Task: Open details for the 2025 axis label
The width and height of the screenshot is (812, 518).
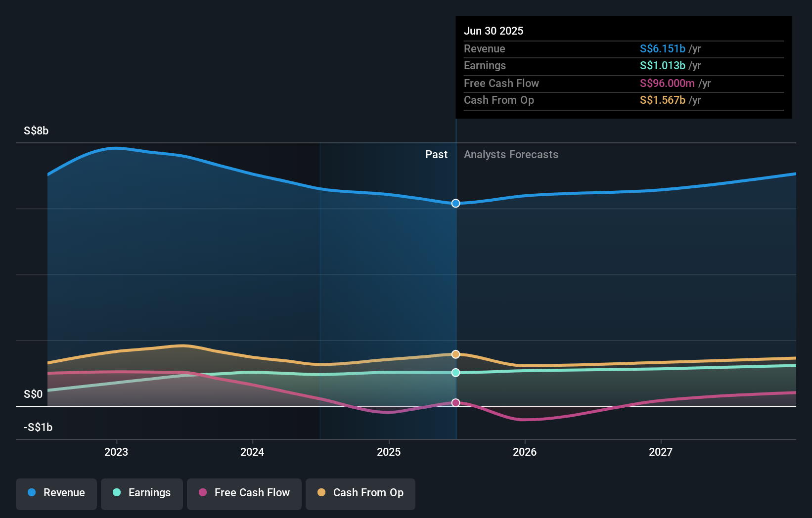Action: [x=389, y=451]
